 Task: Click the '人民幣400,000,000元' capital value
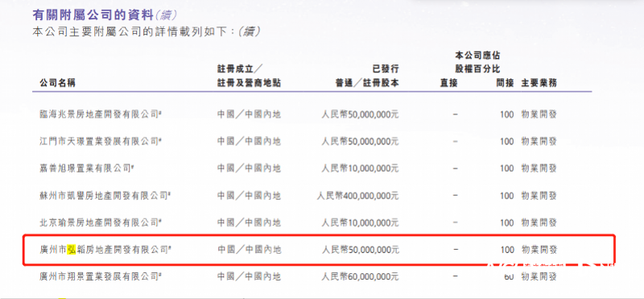357,195
